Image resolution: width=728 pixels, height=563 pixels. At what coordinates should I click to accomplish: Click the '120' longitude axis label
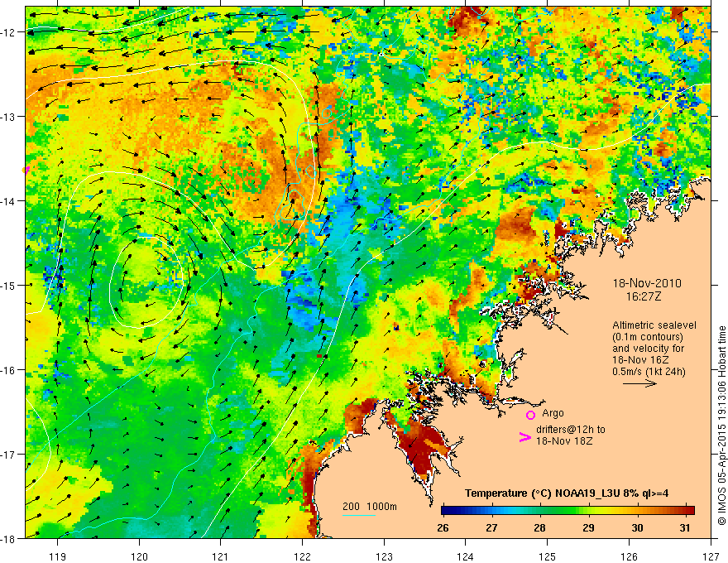(139, 556)
